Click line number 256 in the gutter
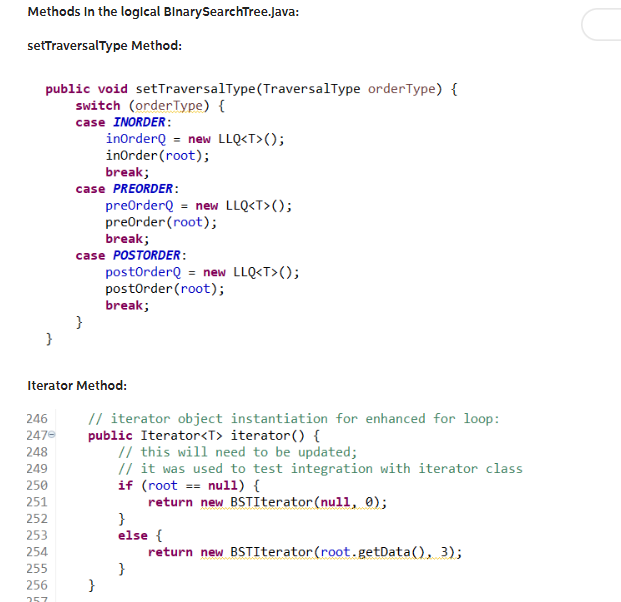 [37, 585]
